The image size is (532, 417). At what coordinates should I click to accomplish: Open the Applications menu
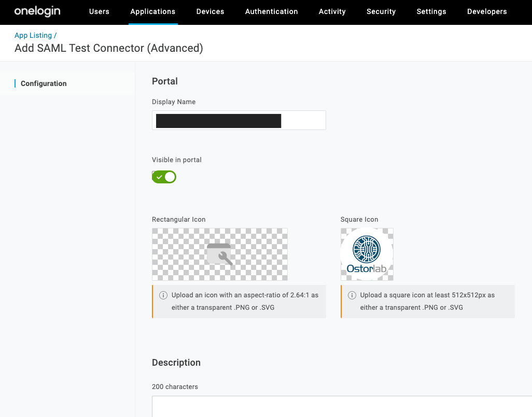tap(153, 11)
